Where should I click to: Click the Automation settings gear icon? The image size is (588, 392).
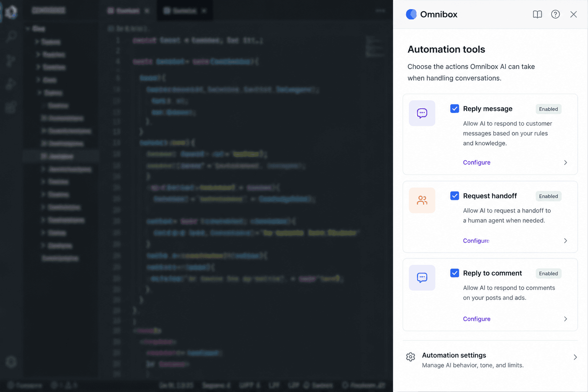[x=410, y=357]
